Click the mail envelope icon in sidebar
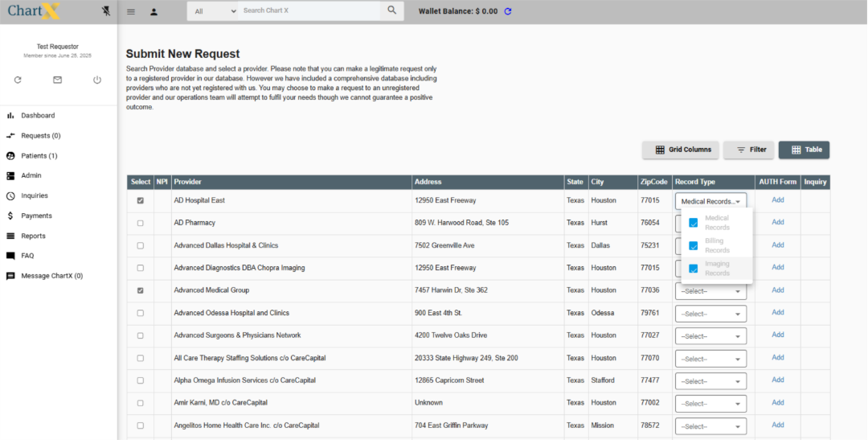This screenshot has width=868, height=440. 57,80
